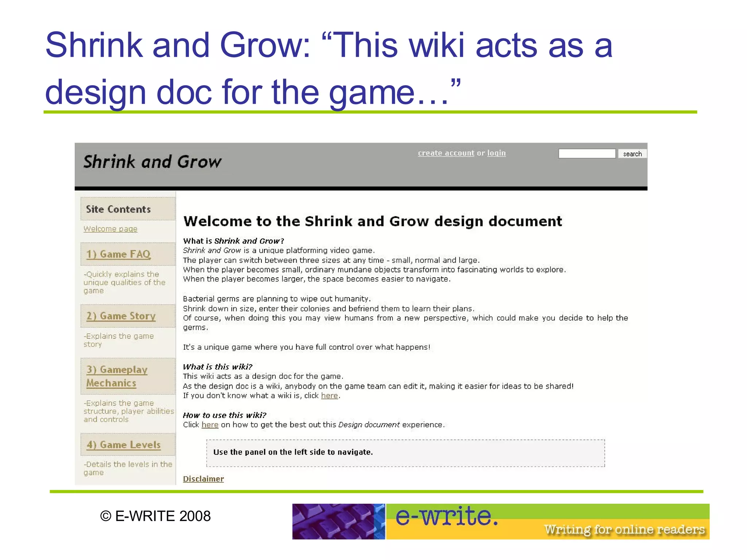Viewport: 747px width, 560px height.
Task: Click inside the search text field
Action: tap(587, 154)
